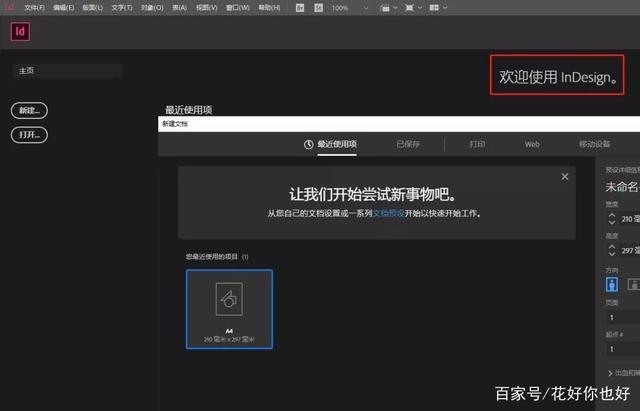The height and width of the screenshot is (411, 640).
Task: Switch to the 移动设备 tab
Action: click(x=594, y=144)
